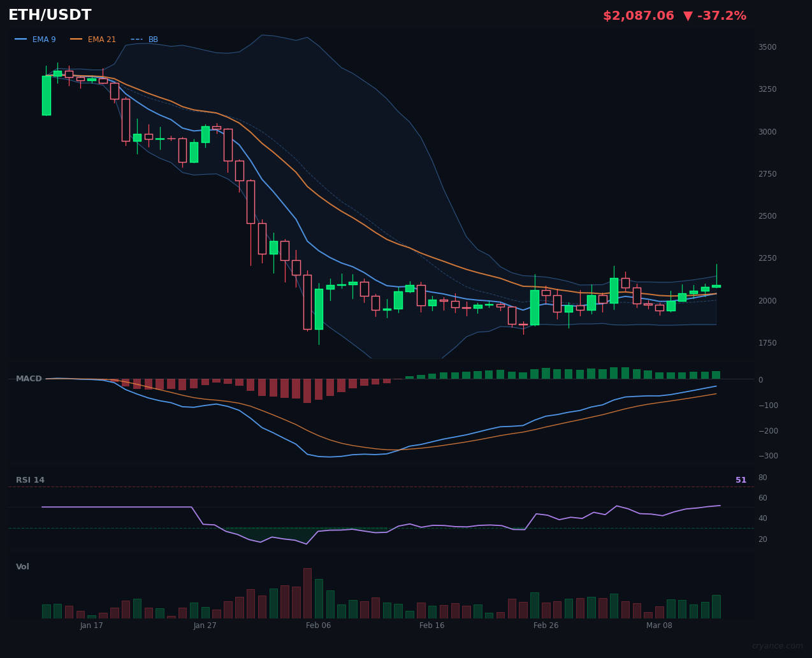Click the tallest red volume bar

point(307,593)
